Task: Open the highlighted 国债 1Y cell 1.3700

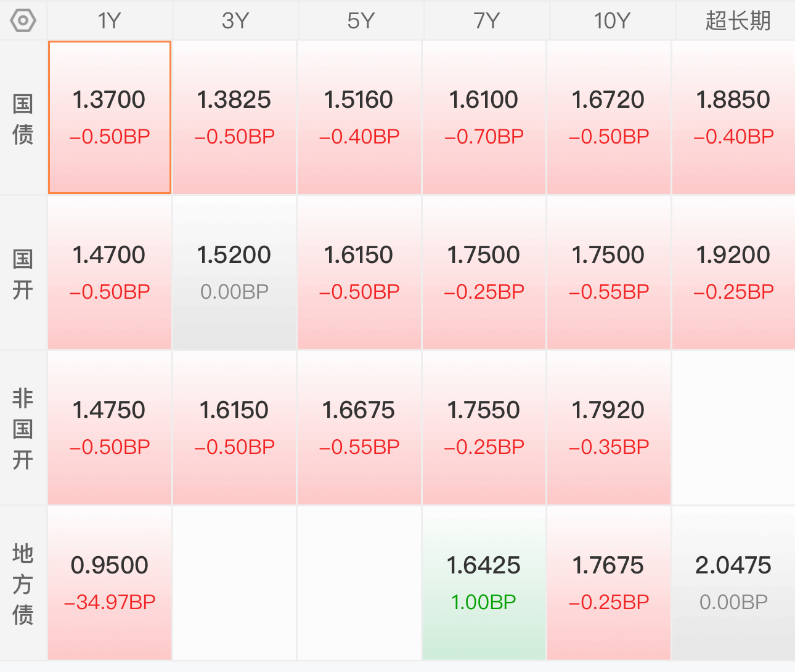Action: (110, 118)
